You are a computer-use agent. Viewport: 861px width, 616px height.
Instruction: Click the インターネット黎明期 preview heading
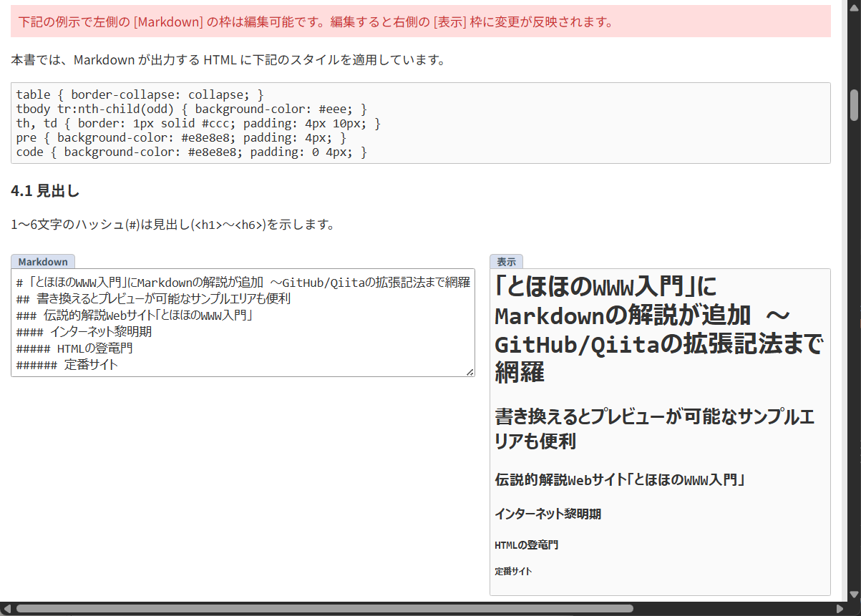(x=548, y=514)
